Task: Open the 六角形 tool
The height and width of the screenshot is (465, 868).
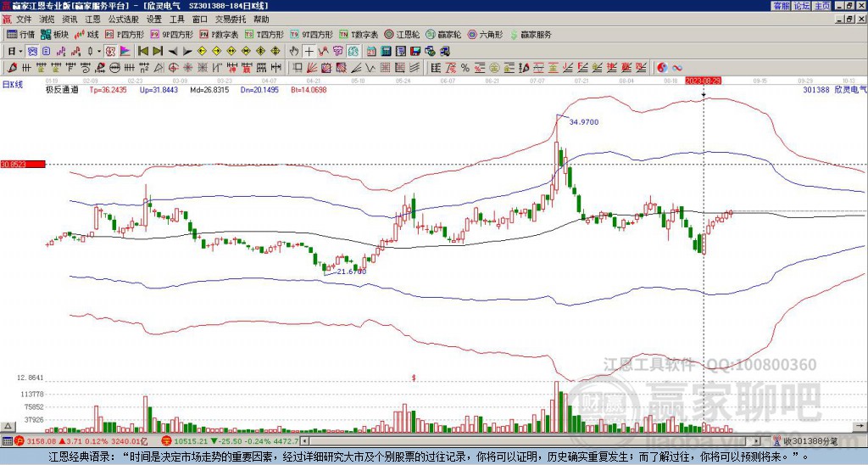Action: tap(486, 35)
